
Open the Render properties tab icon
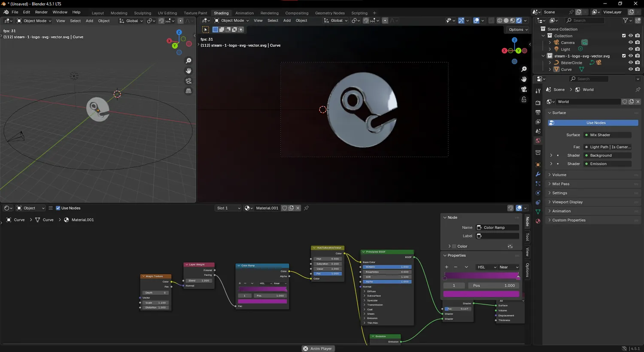538,103
